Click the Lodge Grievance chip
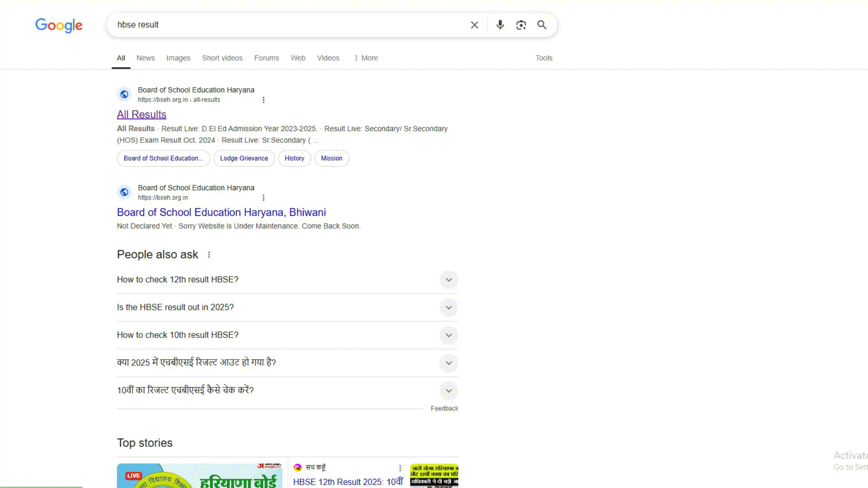This screenshot has width=868, height=488. point(244,159)
